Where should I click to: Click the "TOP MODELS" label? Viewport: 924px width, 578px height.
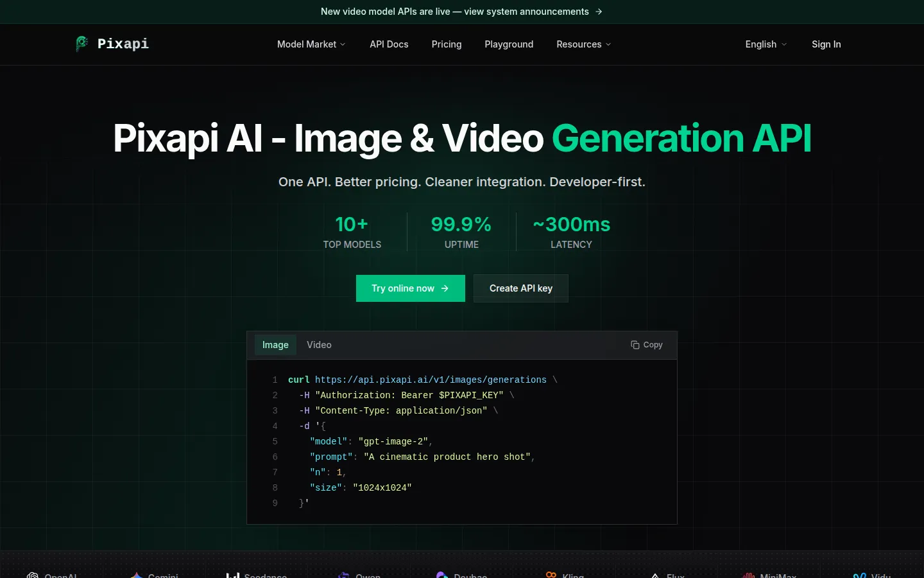pyautogui.click(x=352, y=245)
